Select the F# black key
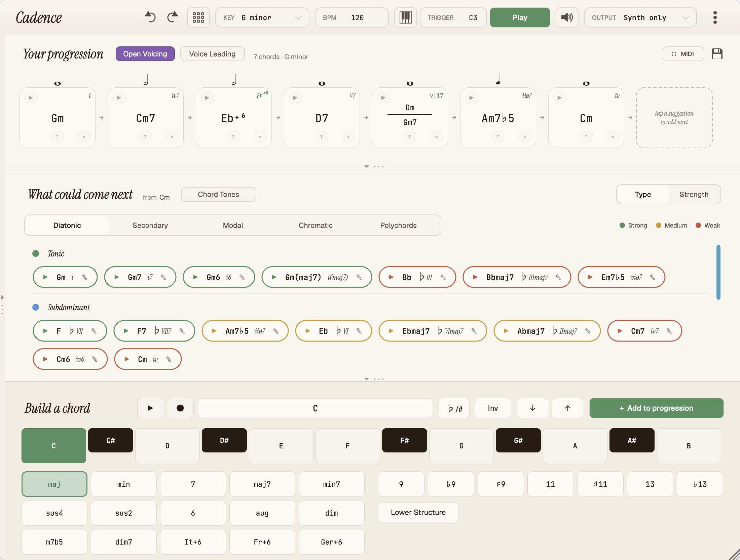The width and height of the screenshot is (740, 560). point(405,440)
